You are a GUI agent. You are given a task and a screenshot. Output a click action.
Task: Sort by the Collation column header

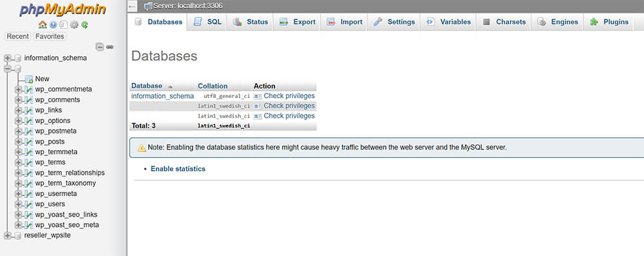click(213, 86)
